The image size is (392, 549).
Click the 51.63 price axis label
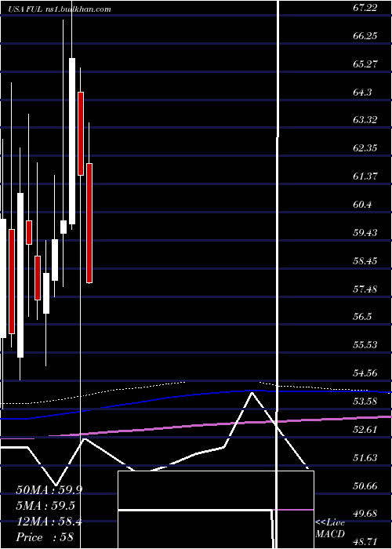coord(365,457)
